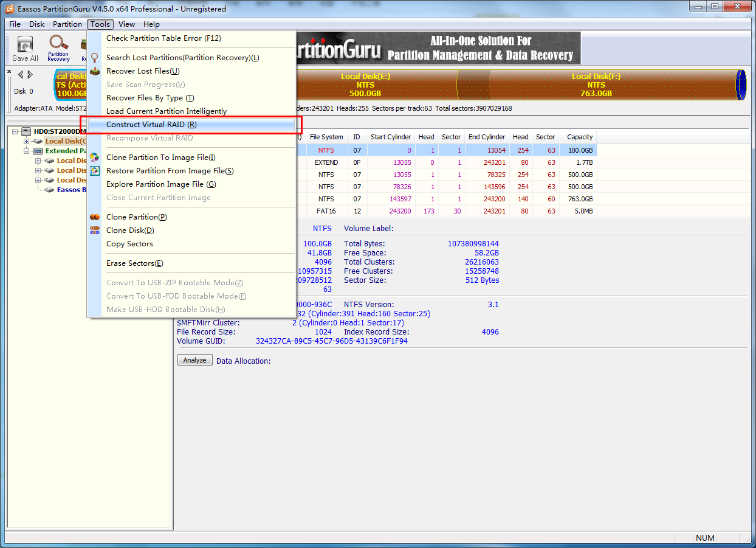Select HD0:ST2000DM in the disk tree
The height and width of the screenshot is (548, 756).
pos(60,131)
